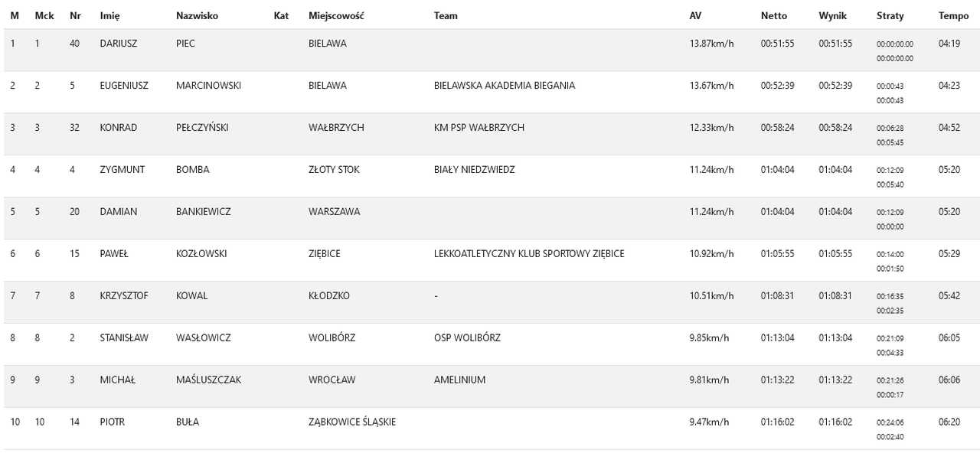Click the WARSZAWA city cell
Image resolution: width=980 pixels, height=453 pixels.
pos(334,212)
